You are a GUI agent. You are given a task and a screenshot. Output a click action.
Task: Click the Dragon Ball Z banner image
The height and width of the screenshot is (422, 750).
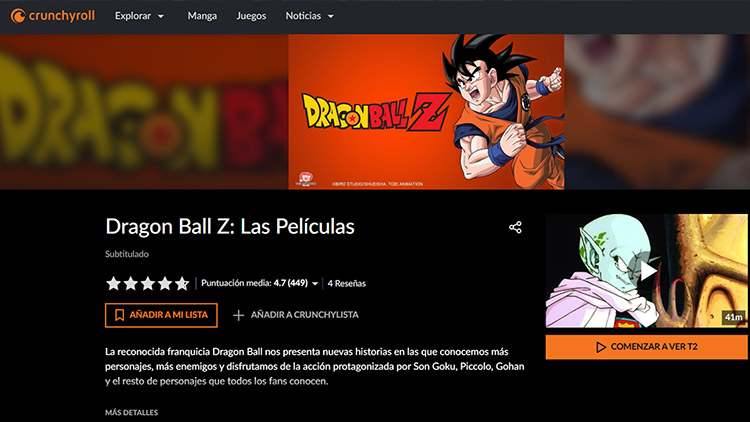(426, 111)
